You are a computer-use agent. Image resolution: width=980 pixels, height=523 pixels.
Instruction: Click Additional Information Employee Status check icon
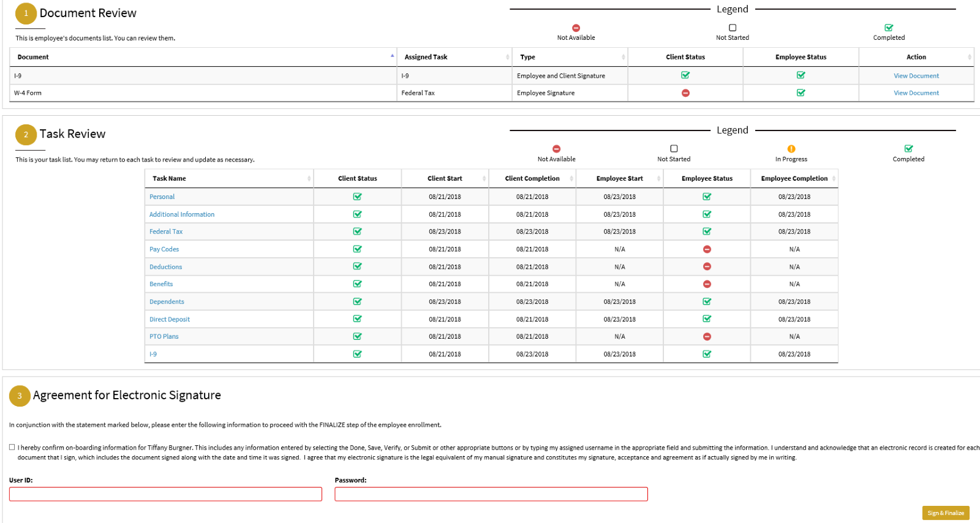click(707, 214)
